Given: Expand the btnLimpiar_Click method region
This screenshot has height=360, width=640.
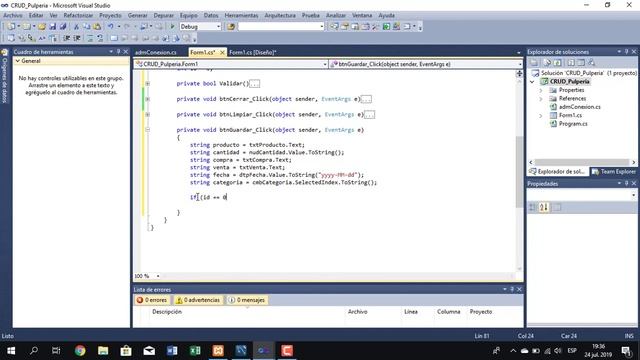Looking at the screenshot, I should click(x=147, y=114).
